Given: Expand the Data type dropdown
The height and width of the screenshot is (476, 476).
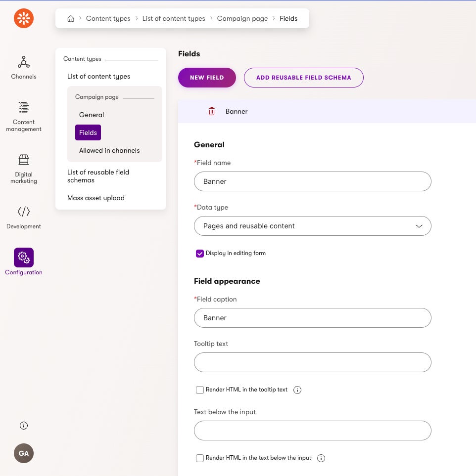Looking at the screenshot, I should click(x=313, y=226).
